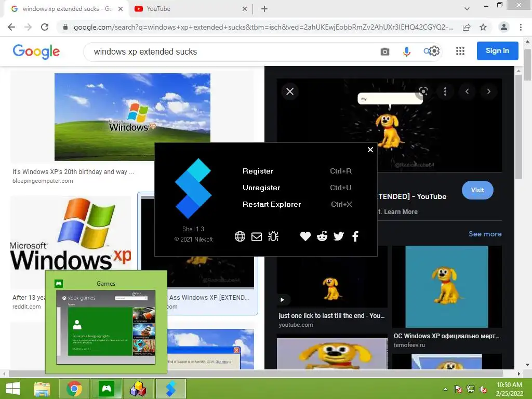
Task: Open the Nilesoft website globe icon
Action: (x=240, y=236)
